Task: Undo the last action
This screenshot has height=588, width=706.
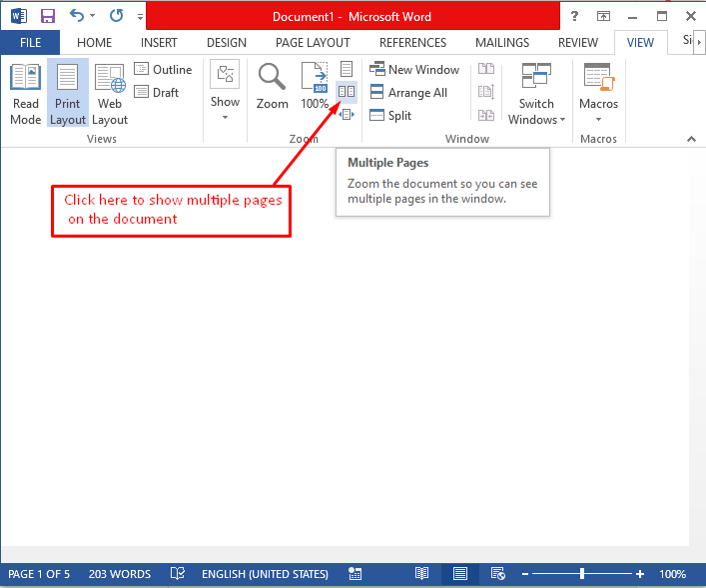Action: [77, 16]
